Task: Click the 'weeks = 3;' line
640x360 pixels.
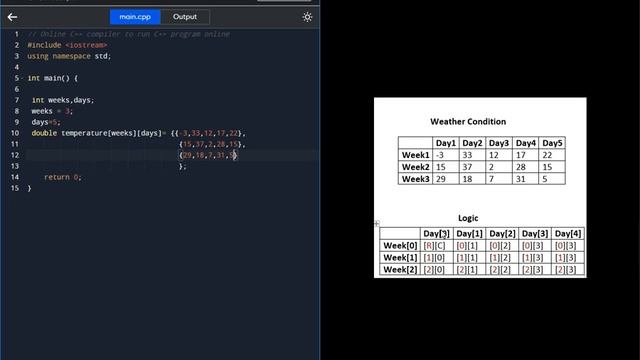Action: 52,111
